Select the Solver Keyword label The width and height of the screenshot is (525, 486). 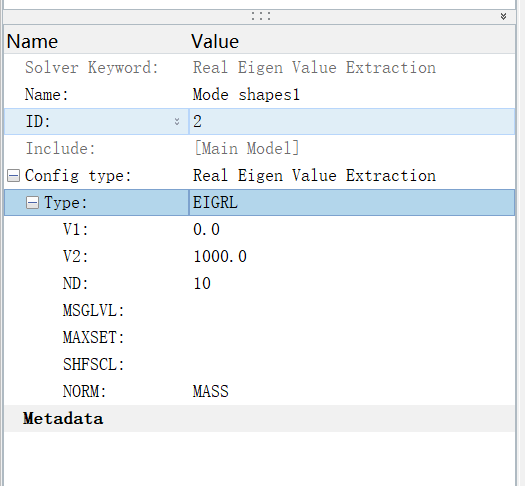tap(92, 68)
